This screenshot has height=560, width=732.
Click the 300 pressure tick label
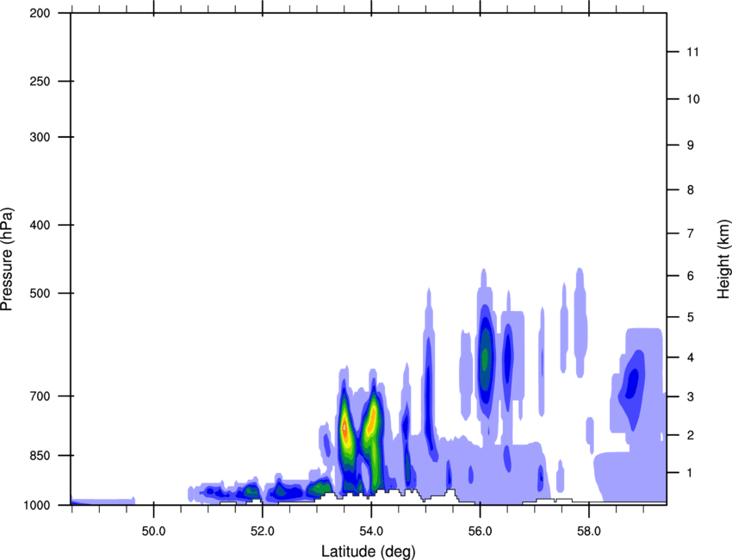pos(40,137)
